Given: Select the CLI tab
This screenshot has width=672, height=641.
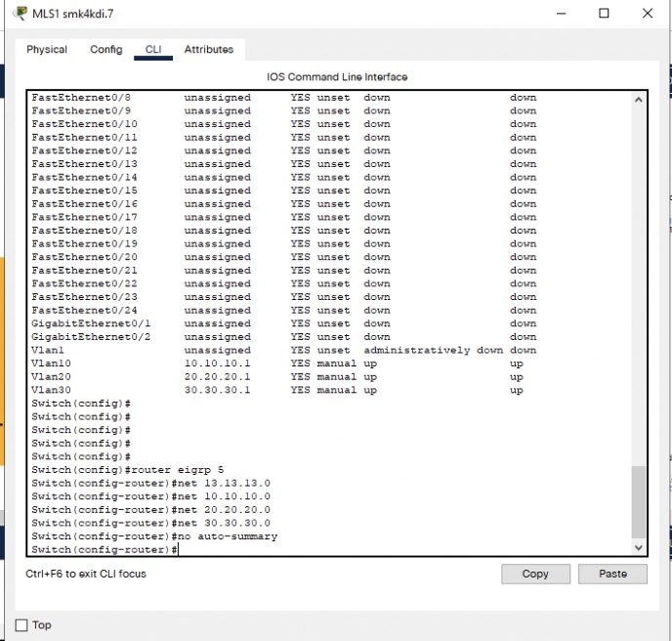Looking at the screenshot, I should (x=153, y=49).
